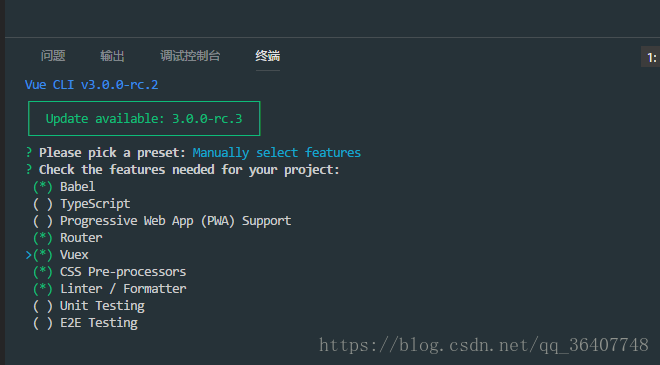Click the Manually select features answer text
The image size is (660, 365).
click(x=277, y=152)
